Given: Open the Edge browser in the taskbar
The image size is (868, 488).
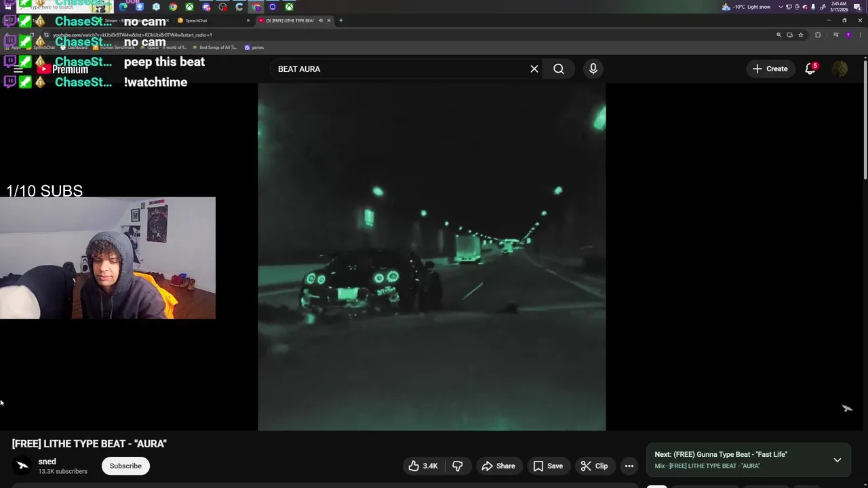Looking at the screenshot, I should pyautogui.click(x=123, y=7).
